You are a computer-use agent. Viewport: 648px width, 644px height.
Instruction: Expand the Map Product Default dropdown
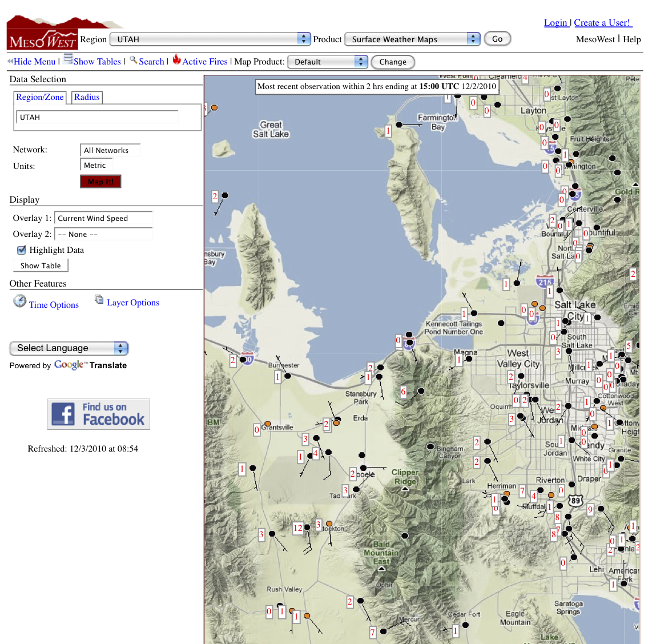[x=328, y=62]
